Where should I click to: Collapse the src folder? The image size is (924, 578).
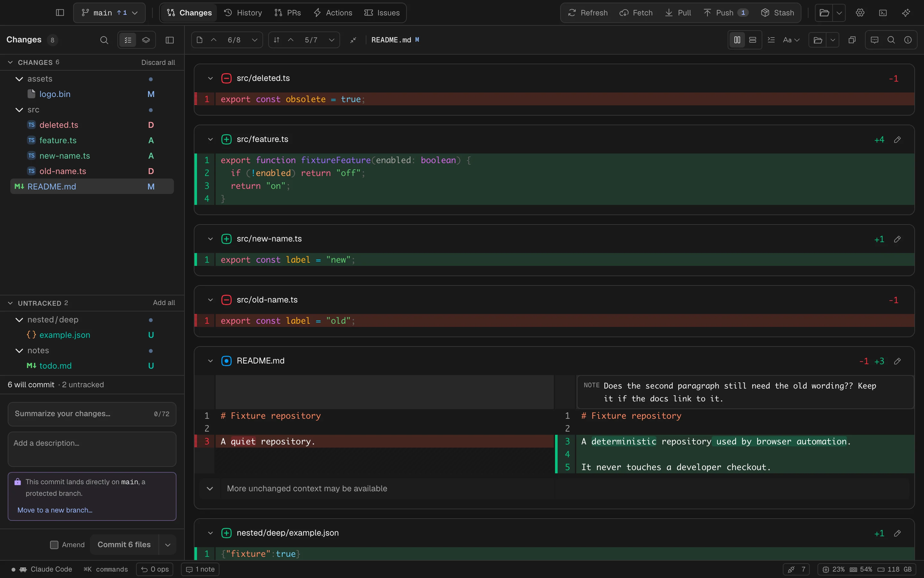[19, 110]
